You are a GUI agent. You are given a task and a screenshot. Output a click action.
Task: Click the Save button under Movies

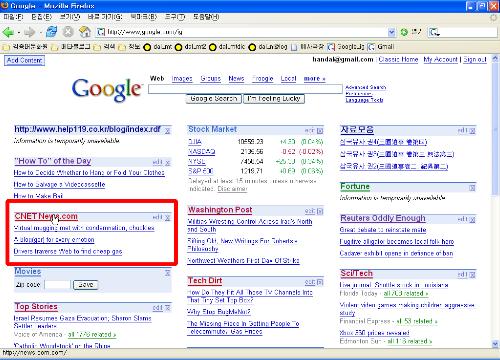click(x=86, y=285)
